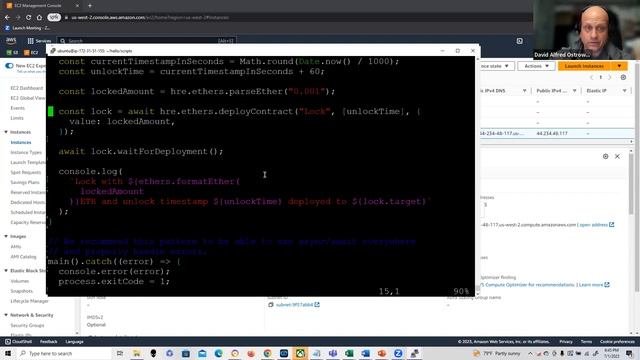Reload the page with the browser refresh icon
This screenshot has height=360, width=640.
[28, 18]
